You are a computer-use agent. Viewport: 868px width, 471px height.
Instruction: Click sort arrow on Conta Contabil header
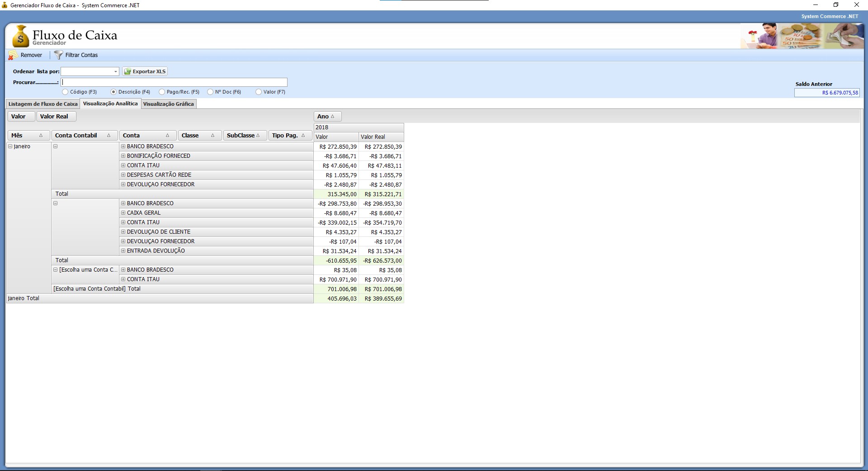click(x=108, y=136)
